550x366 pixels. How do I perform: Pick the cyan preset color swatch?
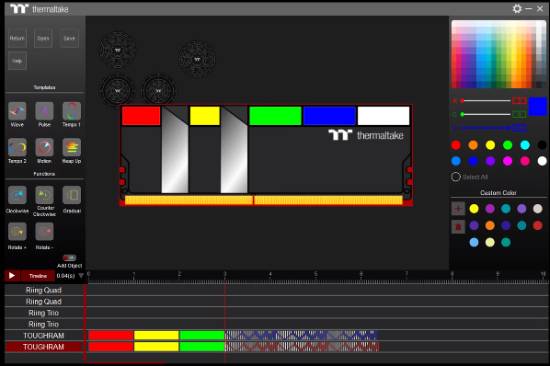[x=525, y=145]
